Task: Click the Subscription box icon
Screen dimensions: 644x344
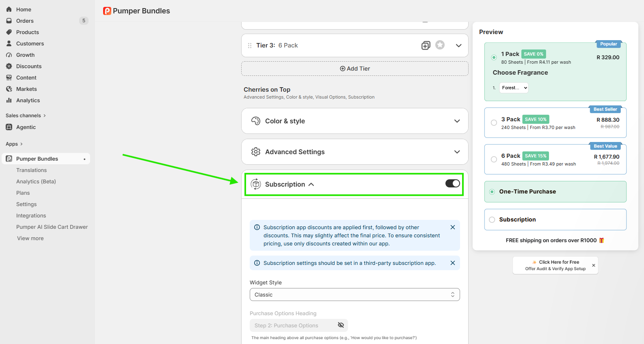Action: [x=256, y=184]
